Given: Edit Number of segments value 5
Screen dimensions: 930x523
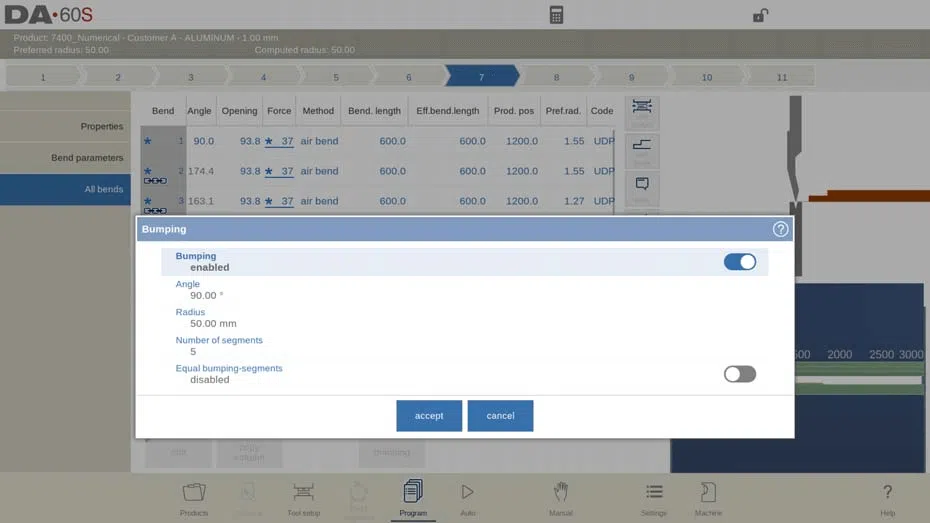Looking at the screenshot, I should pos(193,352).
